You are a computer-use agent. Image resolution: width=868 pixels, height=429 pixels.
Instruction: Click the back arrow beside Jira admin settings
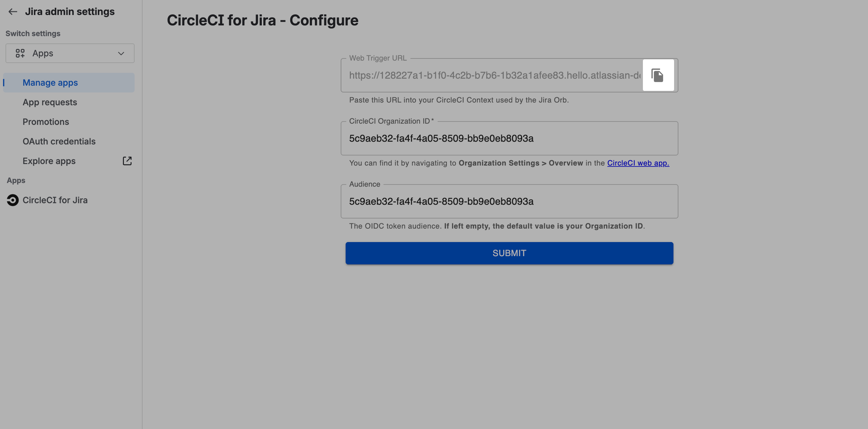tap(13, 12)
